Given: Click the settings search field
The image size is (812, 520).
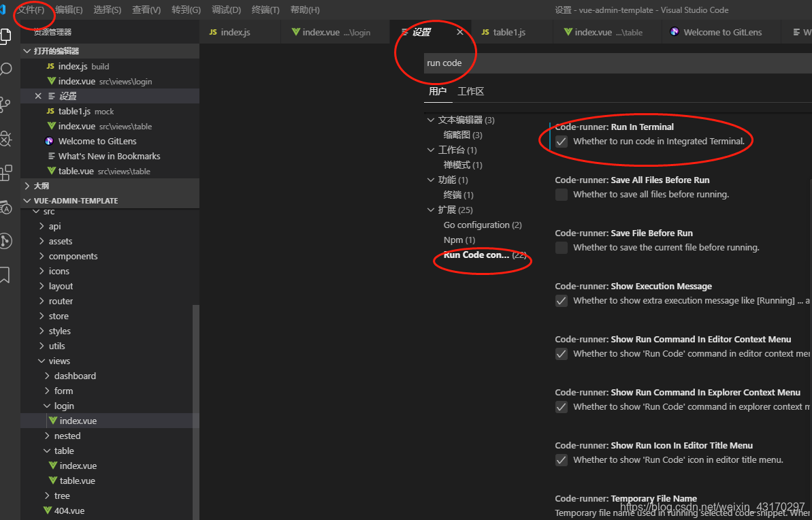Looking at the screenshot, I should (618, 63).
